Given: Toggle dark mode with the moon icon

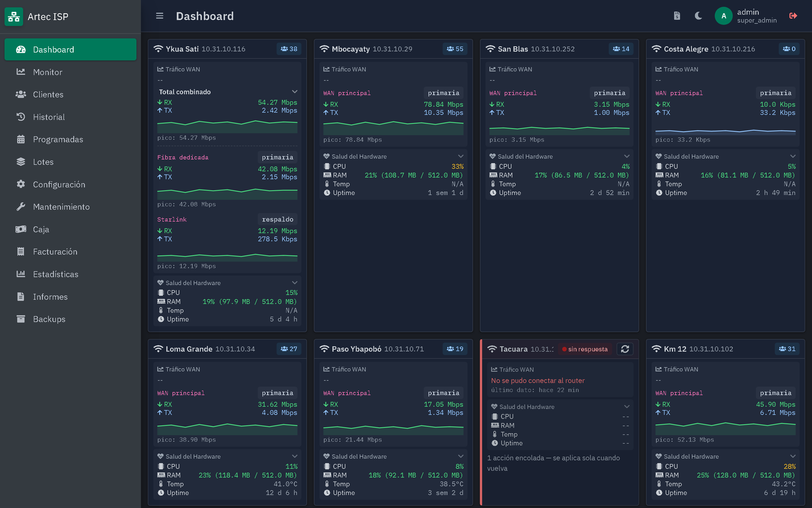Looking at the screenshot, I should pyautogui.click(x=698, y=16).
